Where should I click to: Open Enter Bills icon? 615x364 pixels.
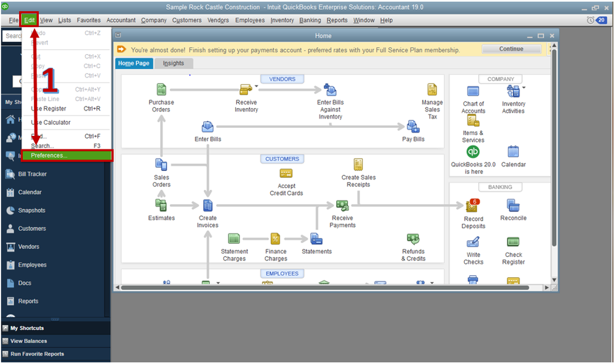[207, 127]
